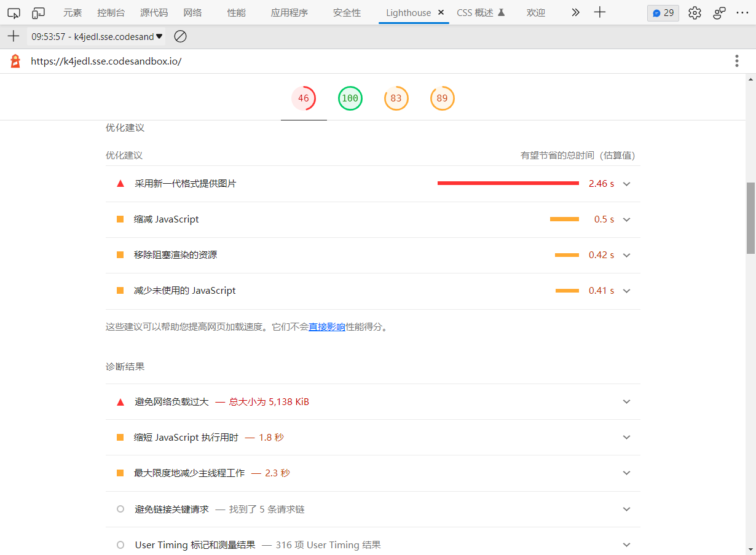Click the 最大限度地减少主线程工作 audit title
The width and height of the screenshot is (756, 555).
pos(189,473)
